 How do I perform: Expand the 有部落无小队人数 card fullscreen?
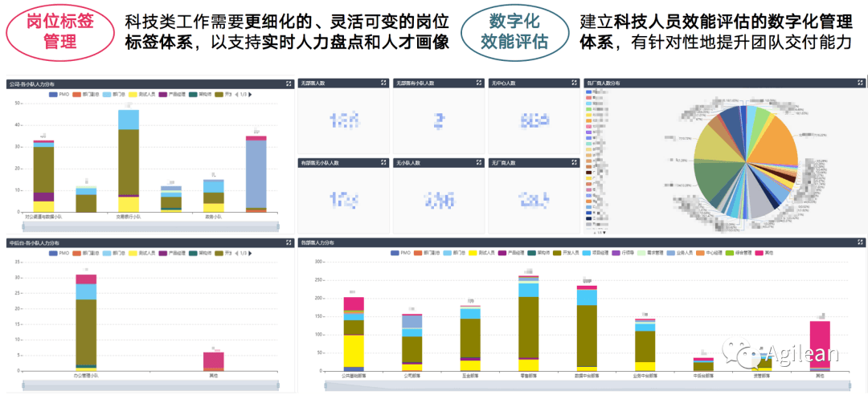click(383, 163)
